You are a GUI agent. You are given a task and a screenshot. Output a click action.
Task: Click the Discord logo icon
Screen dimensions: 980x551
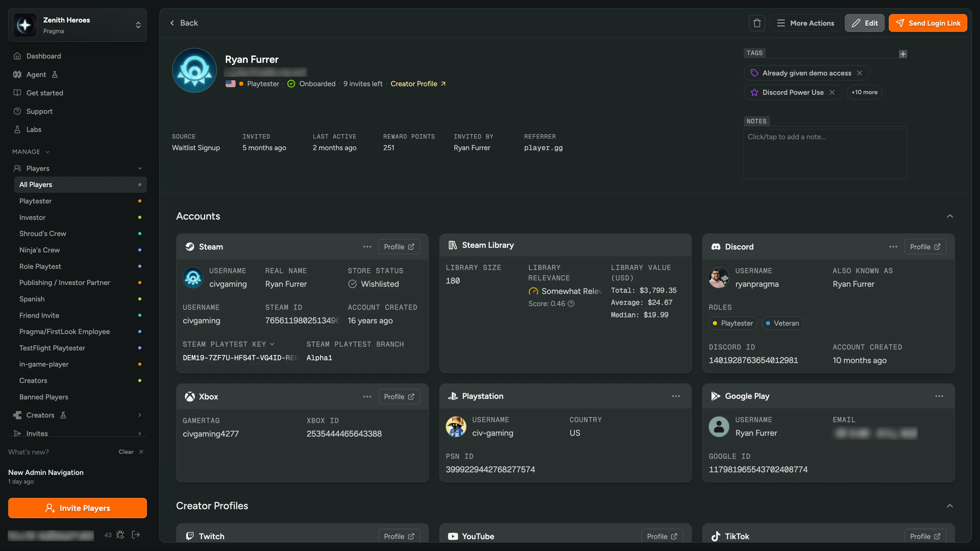(716, 247)
